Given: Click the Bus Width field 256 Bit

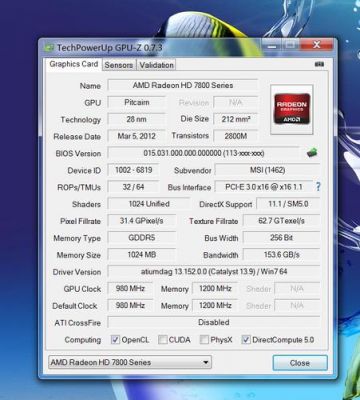Looking at the screenshot, I should 281,238.
